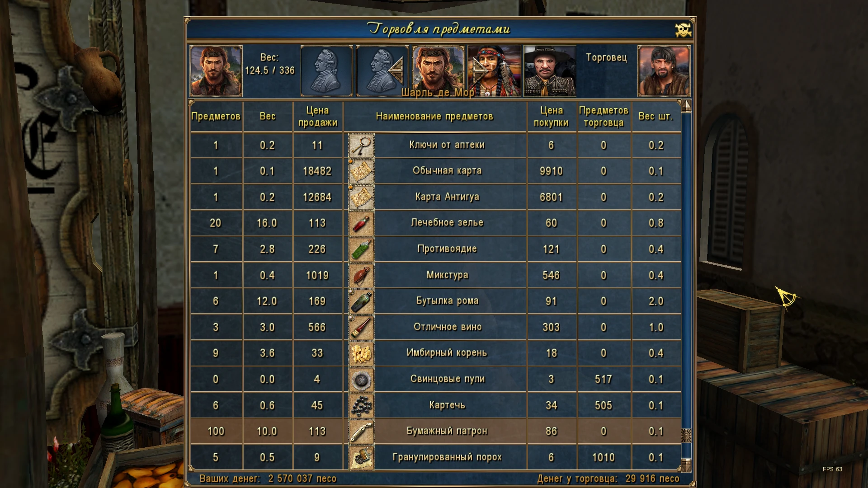This screenshot has height=488, width=868.
Task: Select the Native American companion portrait
Action: 494,71
